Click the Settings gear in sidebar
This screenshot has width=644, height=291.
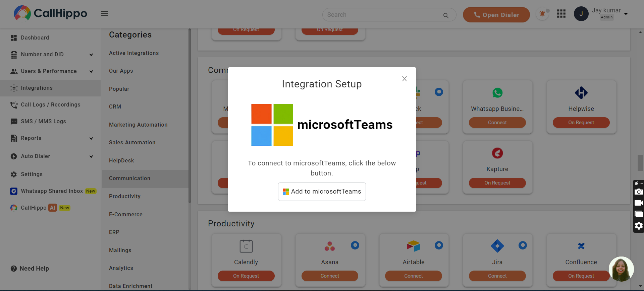click(x=14, y=174)
